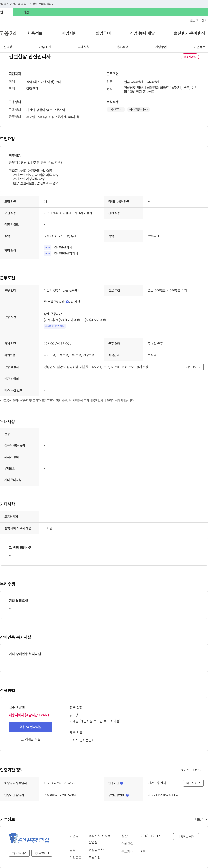Click the 신원종합건설 company logo

click(29, 838)
